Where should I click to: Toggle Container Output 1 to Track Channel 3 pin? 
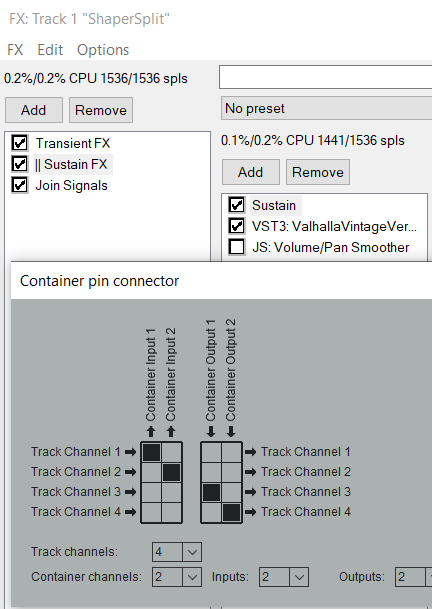(211, 492)
